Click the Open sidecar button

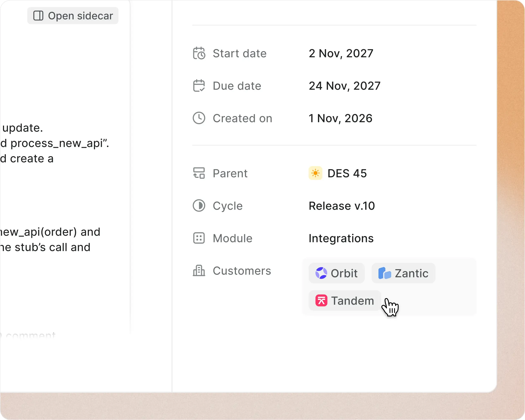[73, 15]
